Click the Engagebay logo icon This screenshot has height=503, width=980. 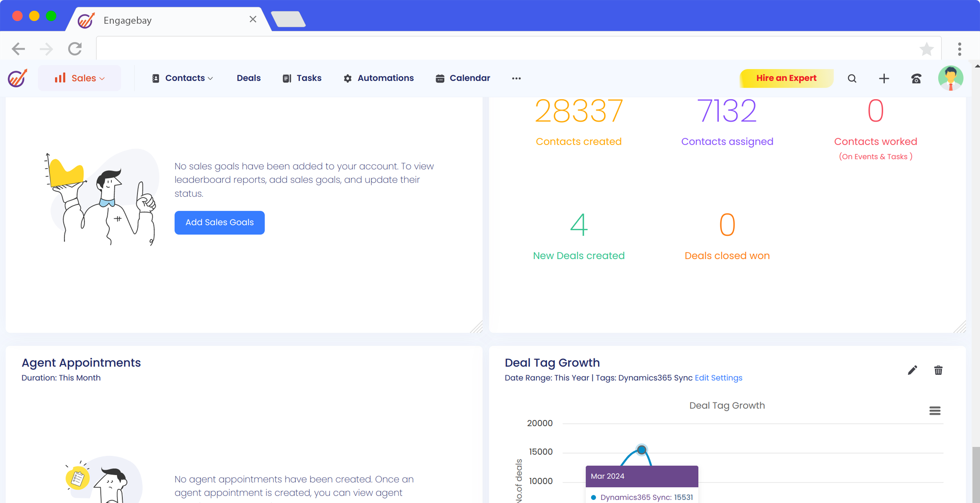(x=18, y=78)
